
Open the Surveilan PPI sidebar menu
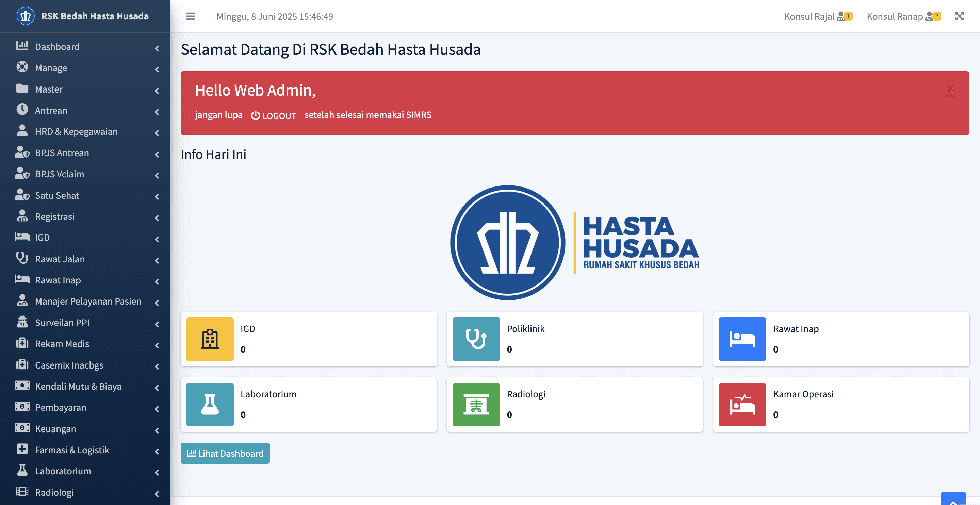pos(85,323)
